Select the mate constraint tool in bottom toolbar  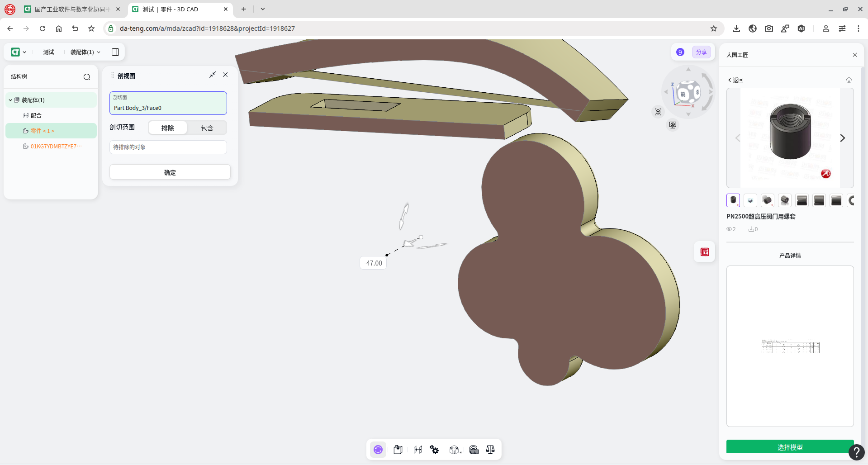click(418, 450)
